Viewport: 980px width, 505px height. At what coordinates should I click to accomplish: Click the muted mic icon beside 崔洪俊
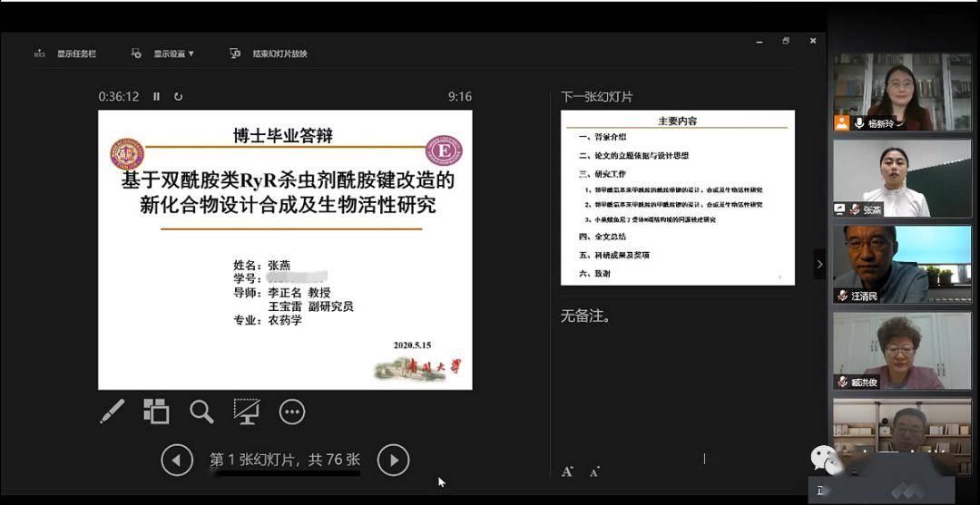point(842,382)
